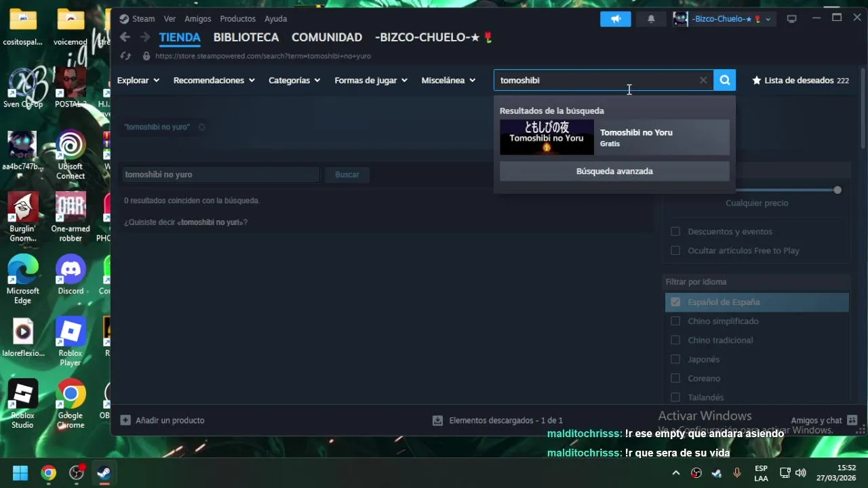Open Microsoft Edge desktop shortcut
Image resolution: width=868 pixels, height=488 pixels.
tap(23, 279)
